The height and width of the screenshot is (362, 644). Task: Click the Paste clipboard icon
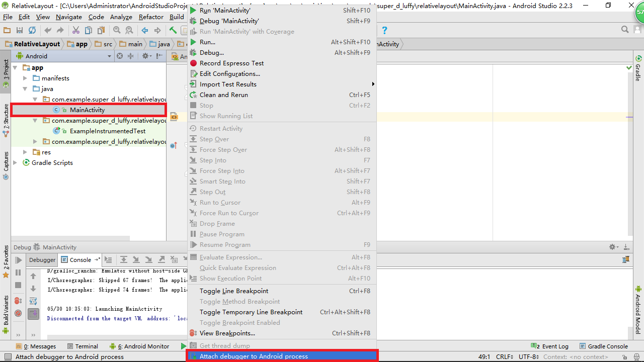tap(101, 30)
